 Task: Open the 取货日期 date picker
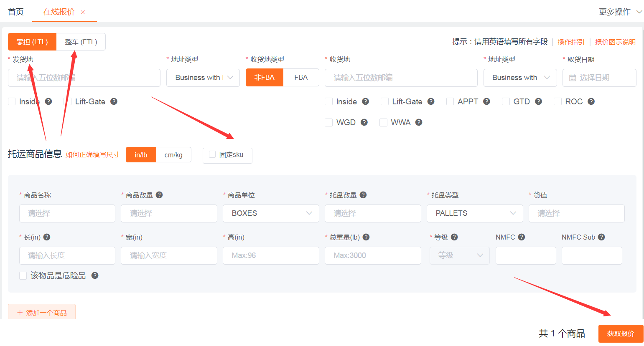pyautogui.click(x=599, y=78)
